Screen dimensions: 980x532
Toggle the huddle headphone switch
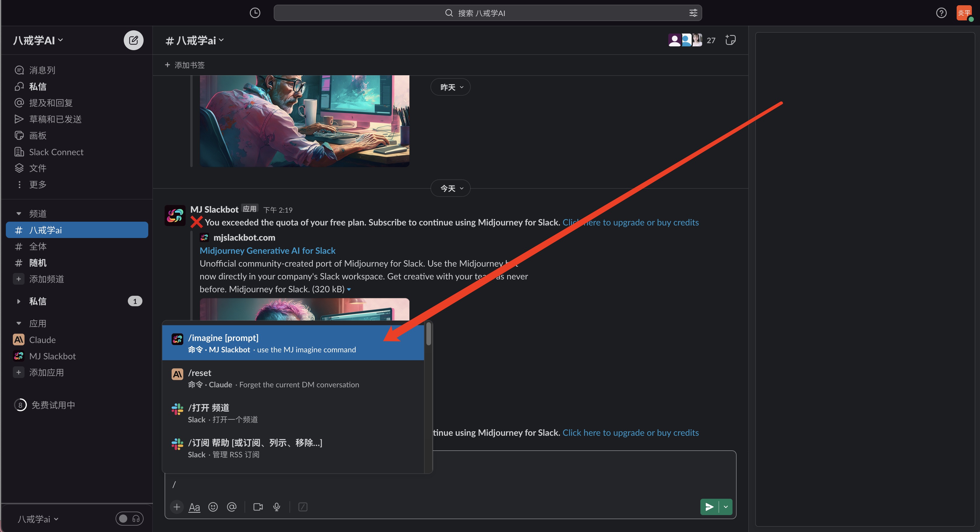point(129,519)
